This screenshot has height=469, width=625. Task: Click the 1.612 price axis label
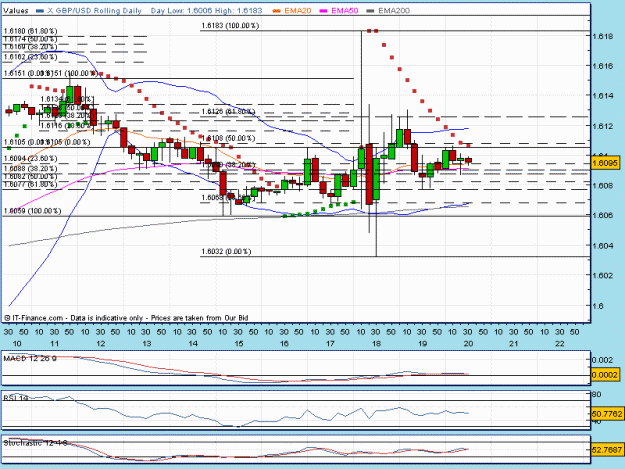click(x=602, y=126)
